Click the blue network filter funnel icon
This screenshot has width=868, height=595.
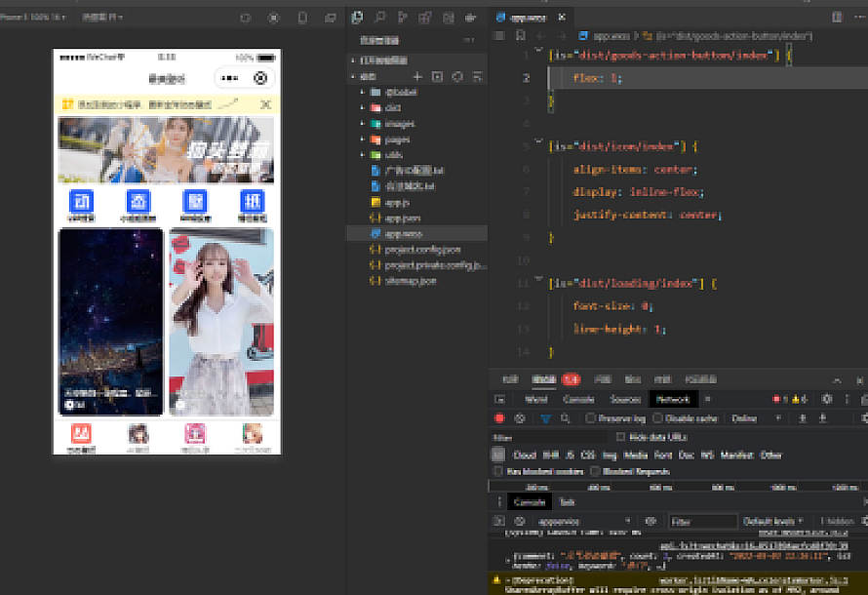point(545,418)
